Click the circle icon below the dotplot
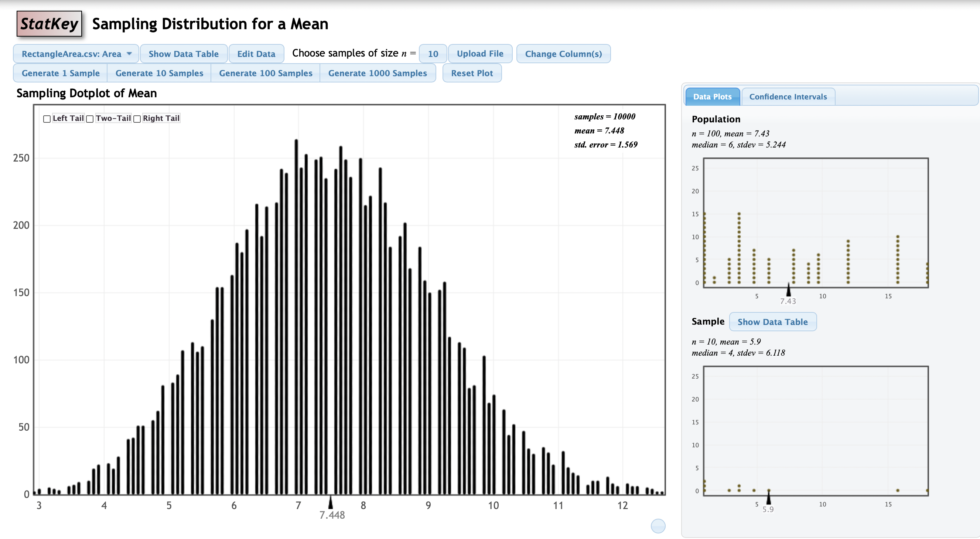The height and width of the screenshot is (539, 980). tap(658, 526)
